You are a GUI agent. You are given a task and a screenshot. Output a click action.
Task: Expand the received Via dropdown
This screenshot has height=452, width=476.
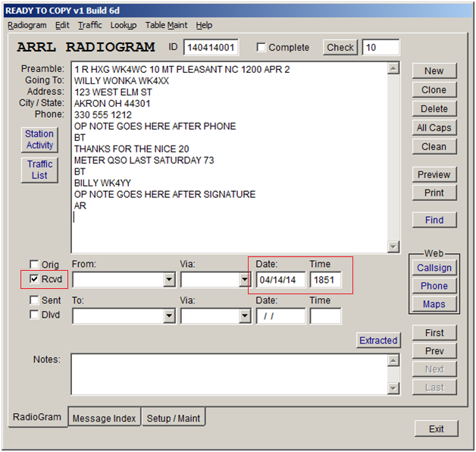(244, 280)
